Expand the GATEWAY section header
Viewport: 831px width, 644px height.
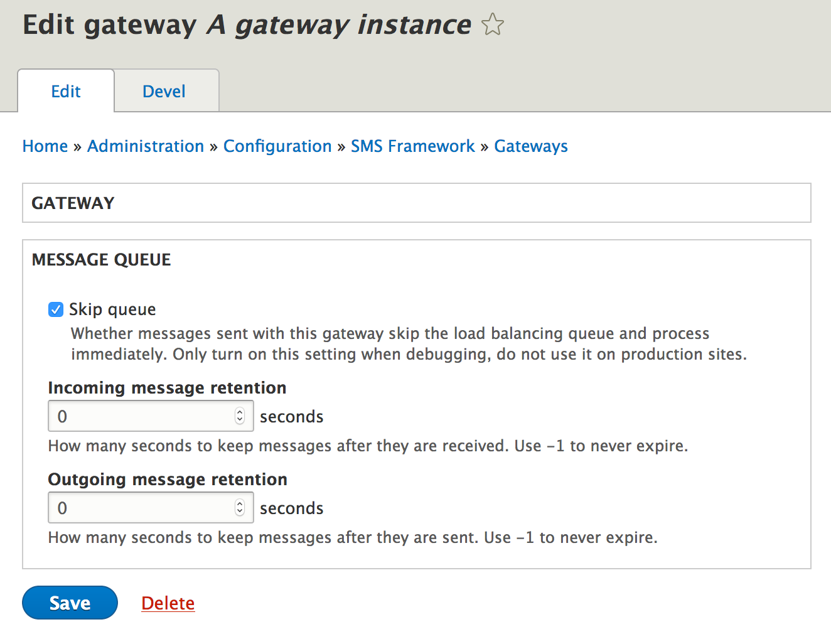coord(73,203)
